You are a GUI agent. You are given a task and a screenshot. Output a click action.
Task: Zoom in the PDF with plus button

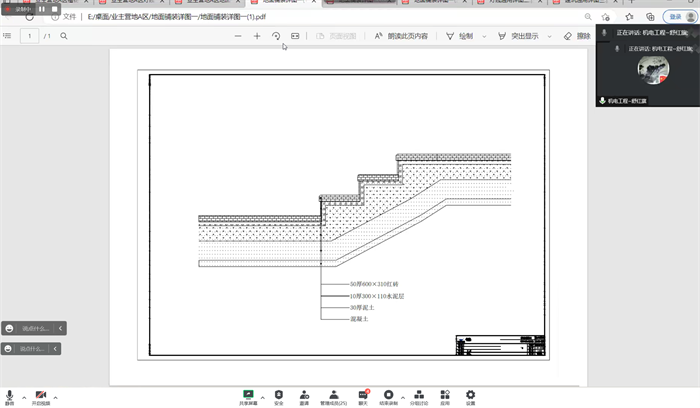click(257, 36)
